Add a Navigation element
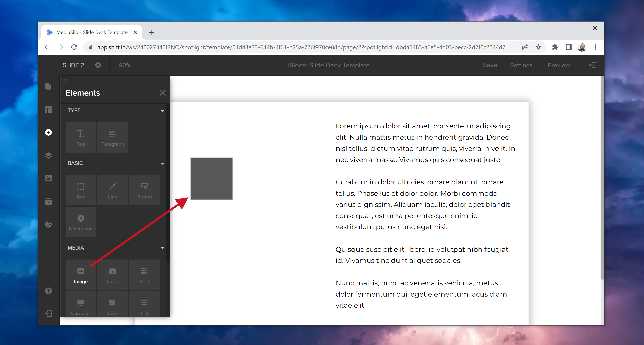The image size is (644, 345). coord(81,222)
